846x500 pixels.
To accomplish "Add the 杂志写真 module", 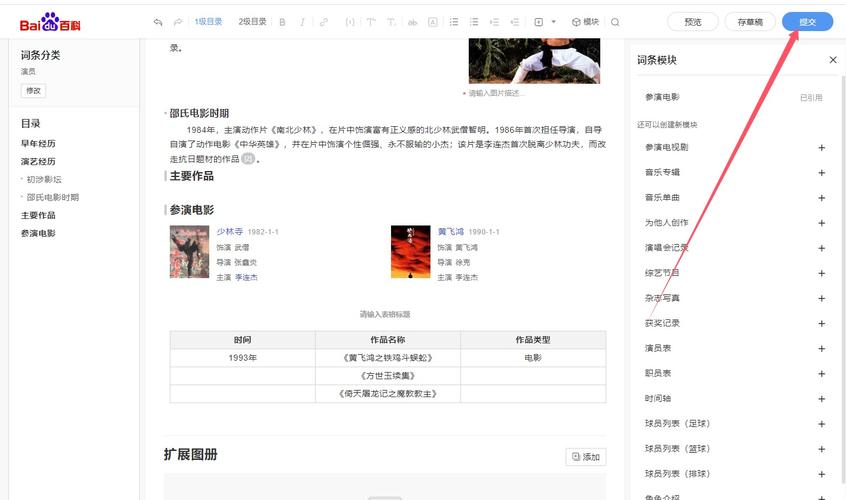I will (821, 298).
